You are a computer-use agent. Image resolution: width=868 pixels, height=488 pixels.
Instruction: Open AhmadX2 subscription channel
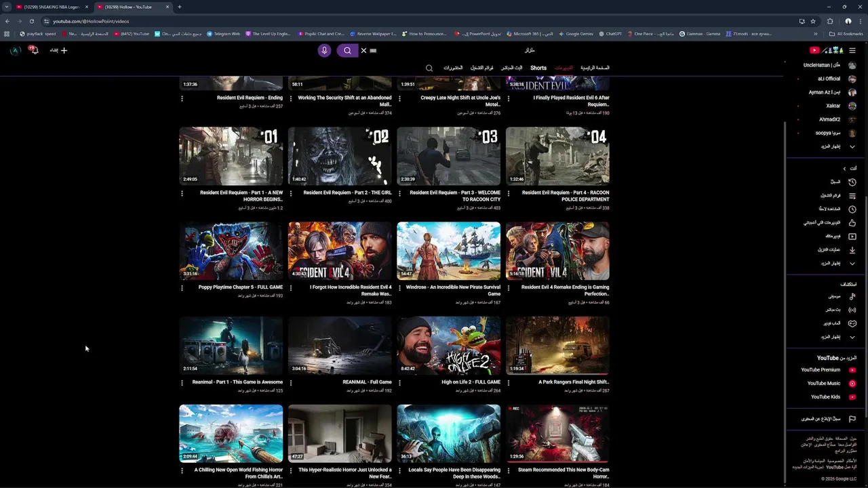828,119
